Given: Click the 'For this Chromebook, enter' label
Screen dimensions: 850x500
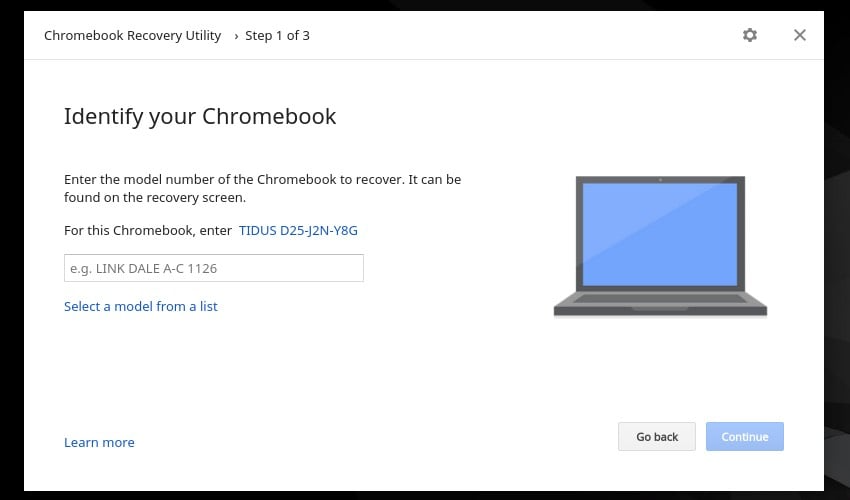Looking at the screenshot, I should coord(148,230).
